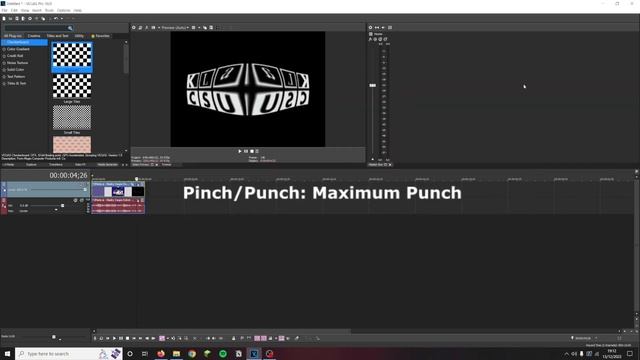Click the VEGAS Pro taskbar icon
640x360 pixels.
click(254, 353)
